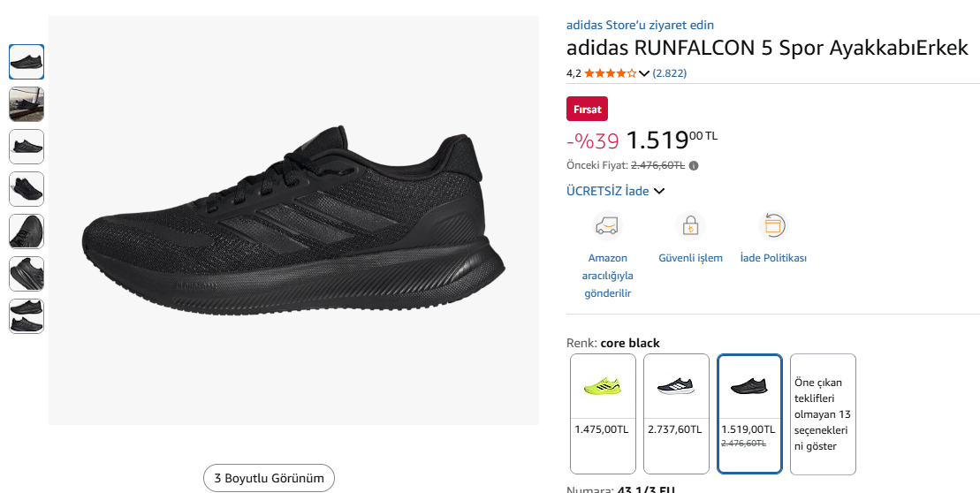
Task: Open the İade Politikası link
Action: tap(773, 258)
